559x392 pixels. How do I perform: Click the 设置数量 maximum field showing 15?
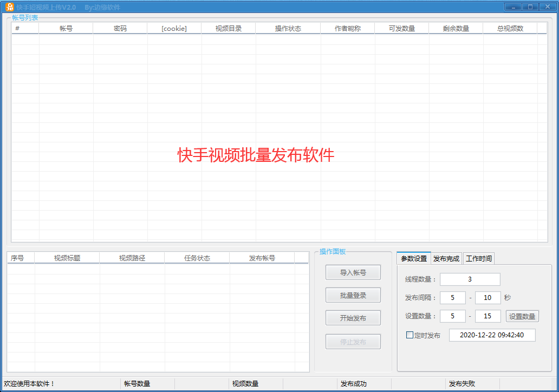(487, 316)
